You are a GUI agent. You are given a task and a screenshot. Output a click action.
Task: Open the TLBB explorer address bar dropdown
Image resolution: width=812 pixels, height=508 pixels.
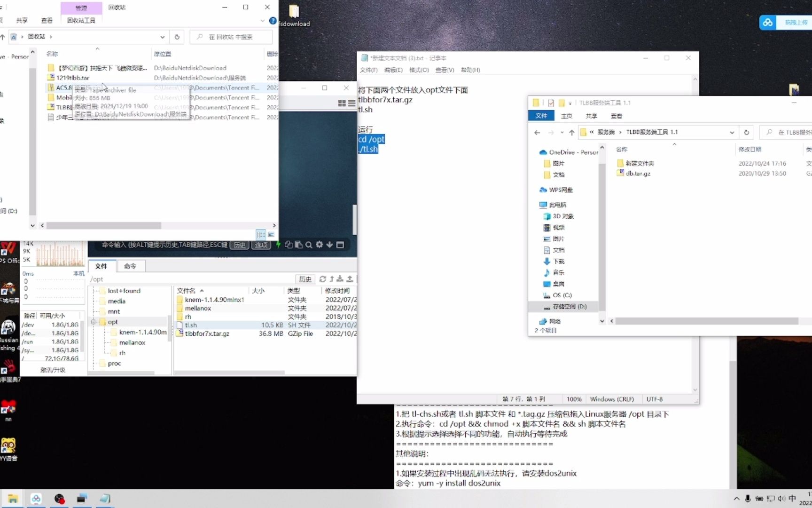pos(732,133)
